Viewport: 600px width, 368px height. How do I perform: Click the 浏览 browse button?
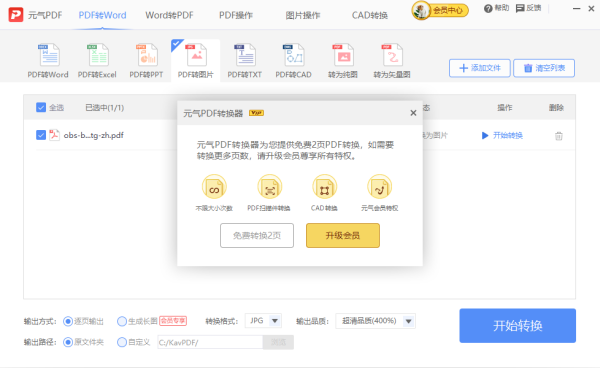point(278,342)
